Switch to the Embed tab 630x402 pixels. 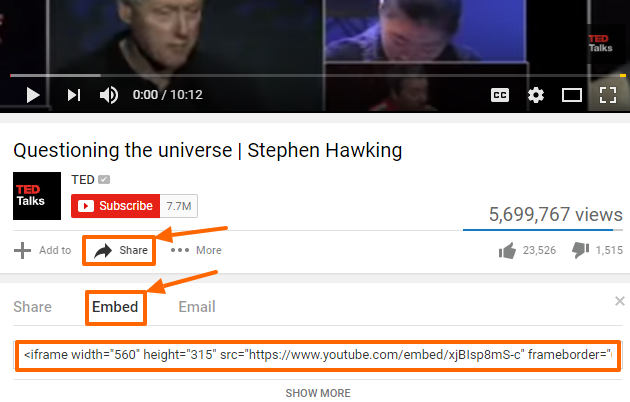115,307
